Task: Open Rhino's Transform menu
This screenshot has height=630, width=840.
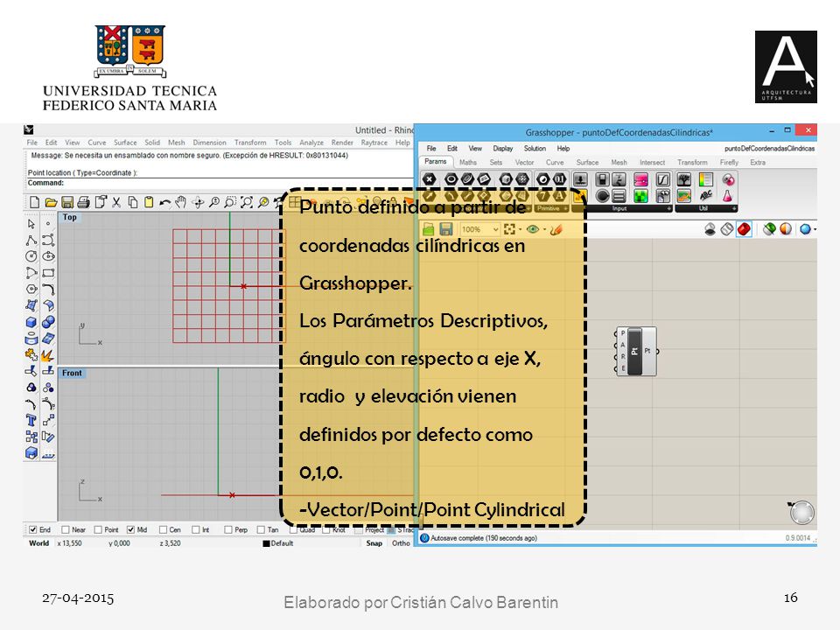Action: pyautogui.click(x=250, y=143)
